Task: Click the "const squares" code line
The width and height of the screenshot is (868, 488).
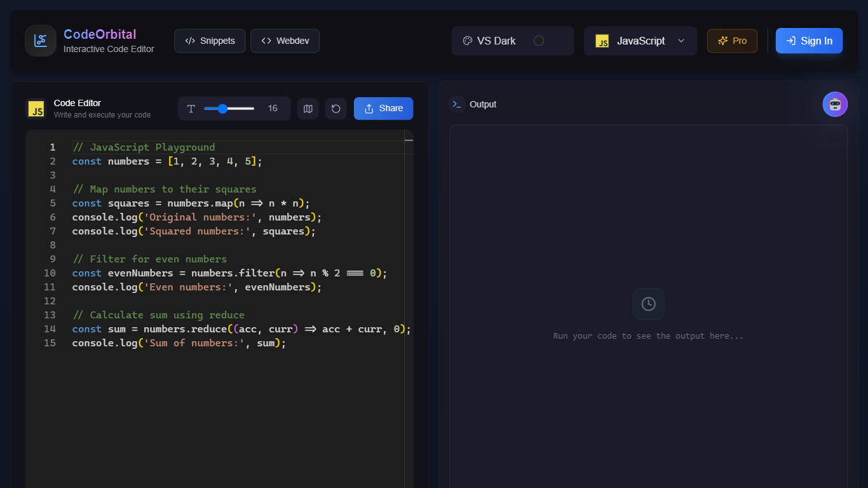Action: 191,203
